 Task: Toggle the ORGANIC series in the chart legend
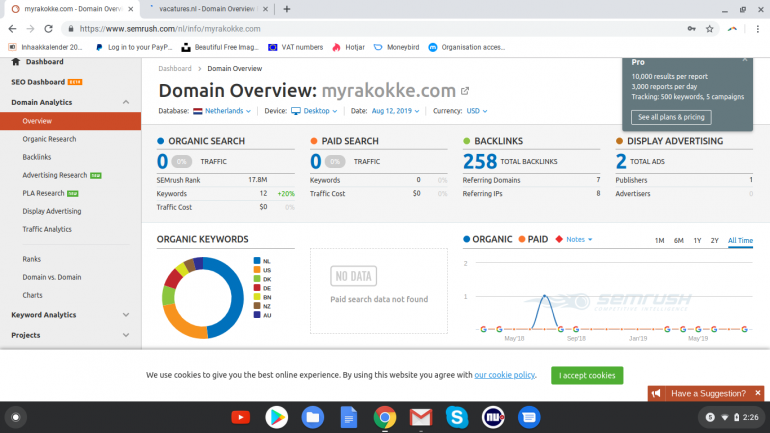coord(488,239)
